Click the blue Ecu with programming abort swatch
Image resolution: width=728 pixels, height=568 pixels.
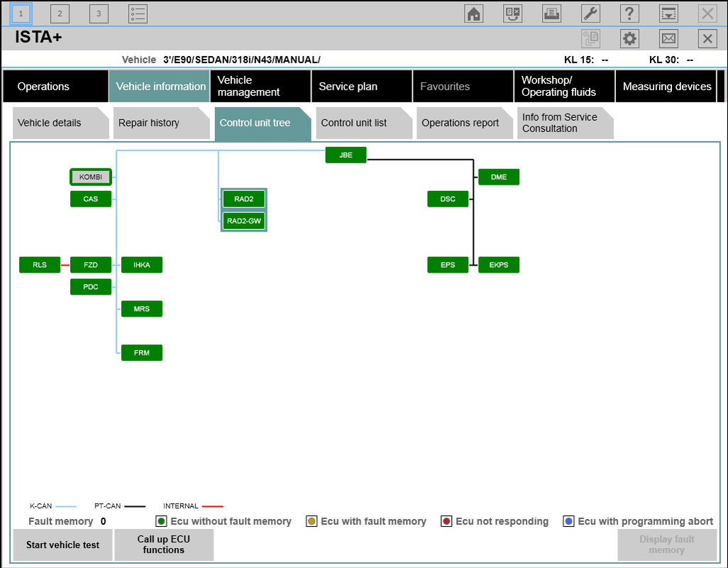(x=568, y=521)
